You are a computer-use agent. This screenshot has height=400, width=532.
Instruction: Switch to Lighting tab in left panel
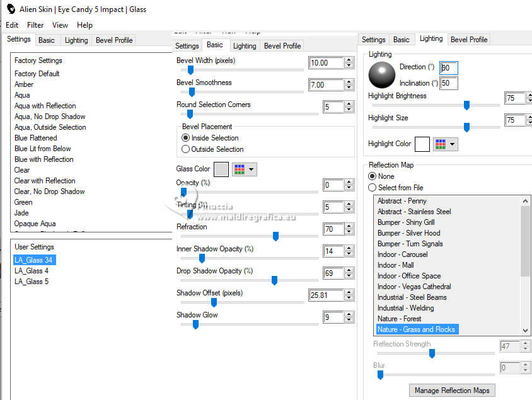pyautogui.click(x=76, y=40)
